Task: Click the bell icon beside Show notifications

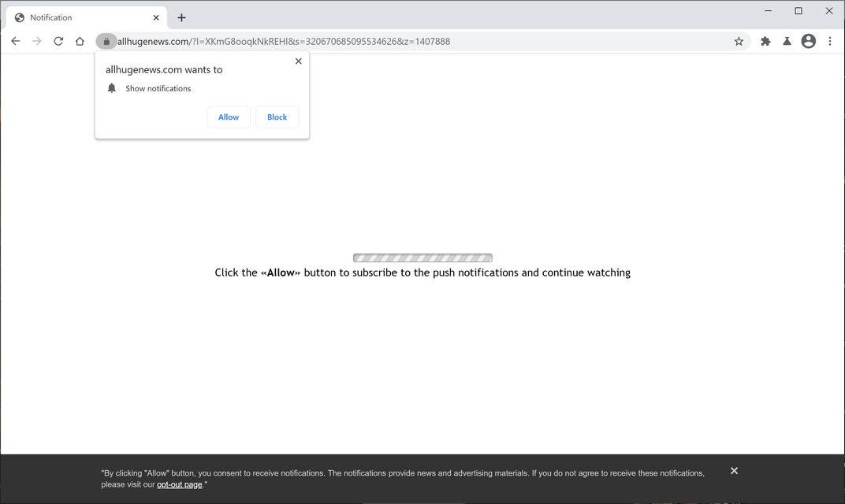Action: (x=111, y=87)
